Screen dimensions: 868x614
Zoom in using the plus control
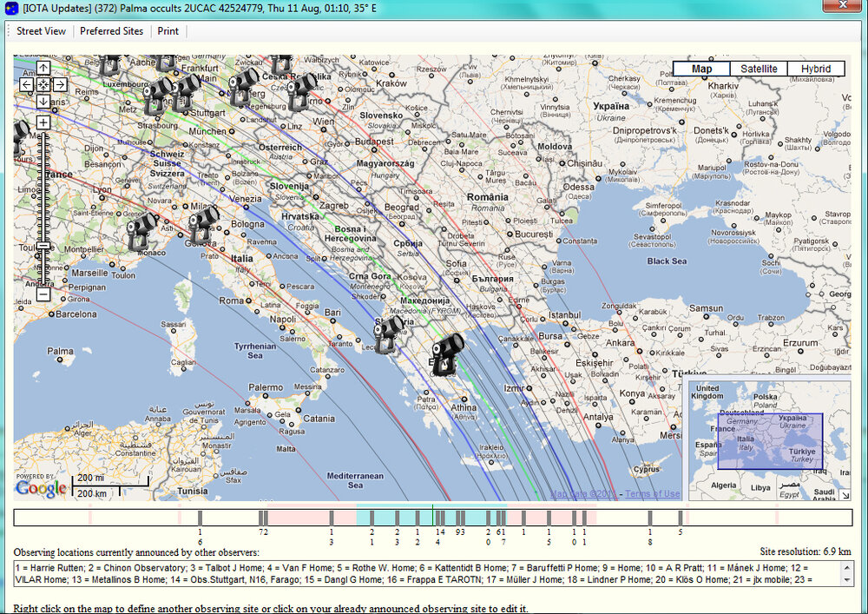click(x=43, y=122)
